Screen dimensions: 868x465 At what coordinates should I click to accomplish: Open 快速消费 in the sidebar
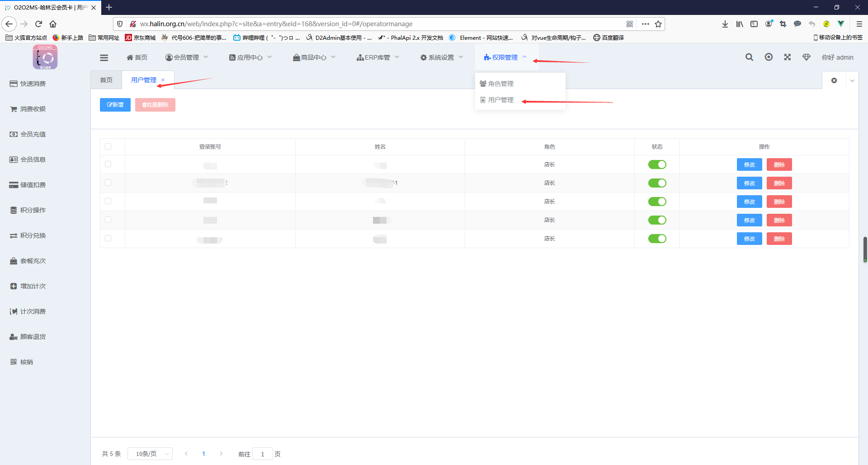coord(28,84)
